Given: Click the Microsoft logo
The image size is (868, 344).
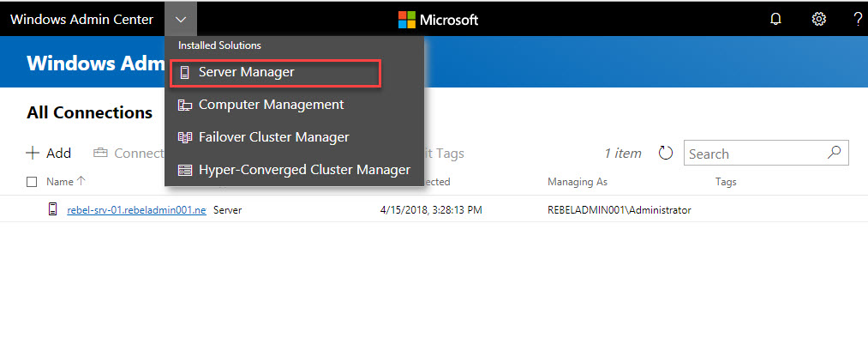Looking at the screenshot, I should 438,20.
